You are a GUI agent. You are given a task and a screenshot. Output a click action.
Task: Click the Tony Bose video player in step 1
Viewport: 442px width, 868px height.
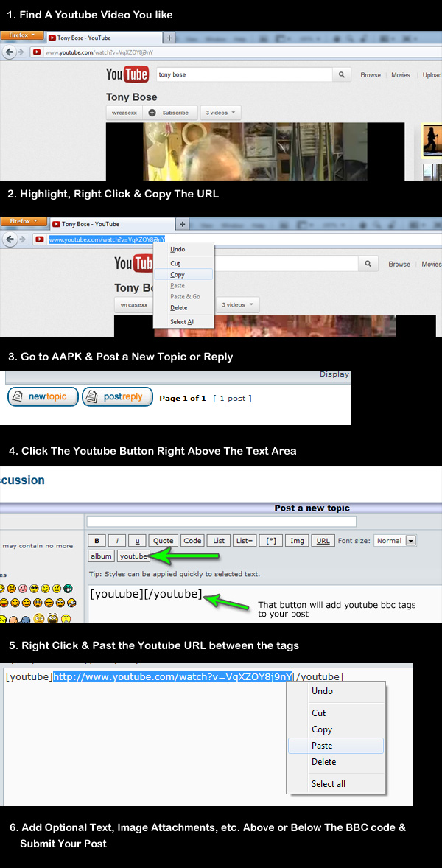click(x=255, y=152)
